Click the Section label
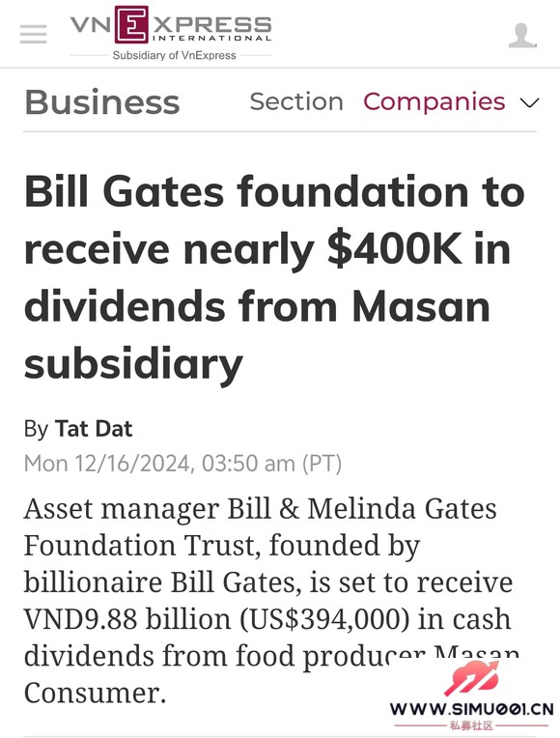This screenshot has height=738, width=560. (x=296, y=101)
